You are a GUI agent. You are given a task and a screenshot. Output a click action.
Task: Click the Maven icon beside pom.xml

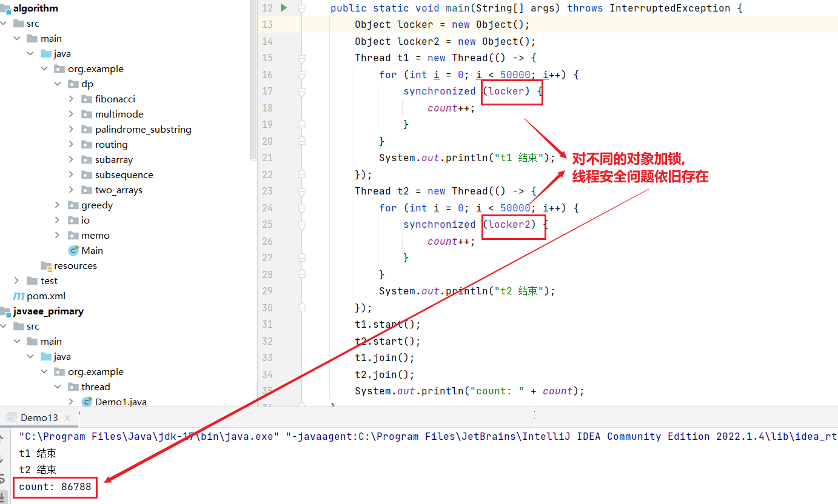pyautogui.click(x=19, y=296)
